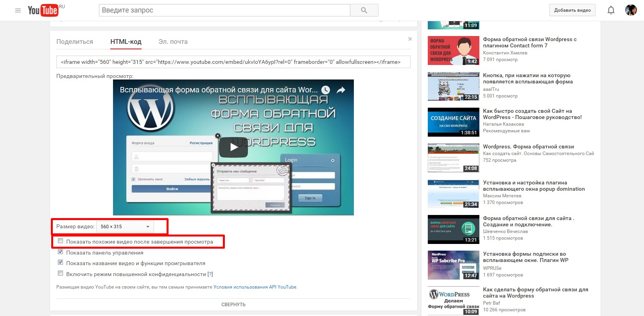
Task: Open WPRUSe channel link
Action: coord(492,268)
